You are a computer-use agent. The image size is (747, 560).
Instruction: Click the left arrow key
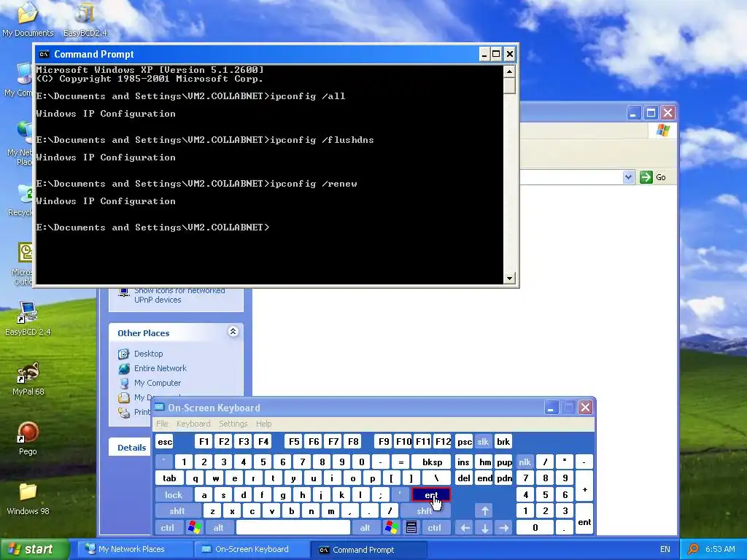465,528
